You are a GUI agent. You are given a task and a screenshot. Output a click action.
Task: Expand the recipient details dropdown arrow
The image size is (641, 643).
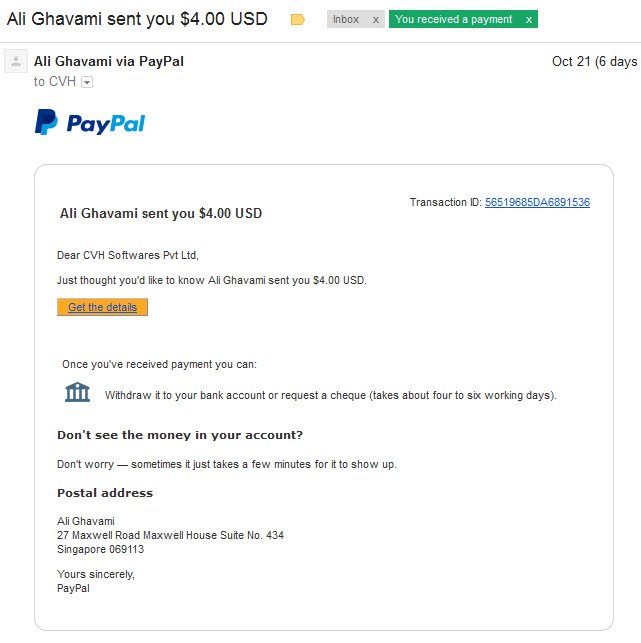tap(87, 82)
